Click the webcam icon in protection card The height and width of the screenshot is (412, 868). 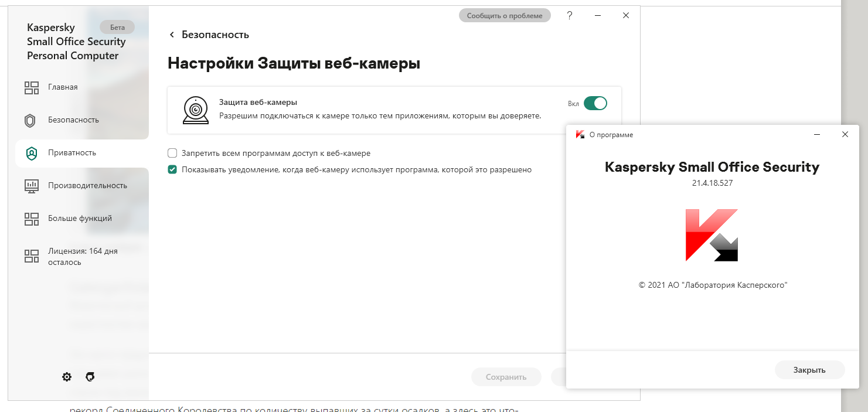click(195, 110)
